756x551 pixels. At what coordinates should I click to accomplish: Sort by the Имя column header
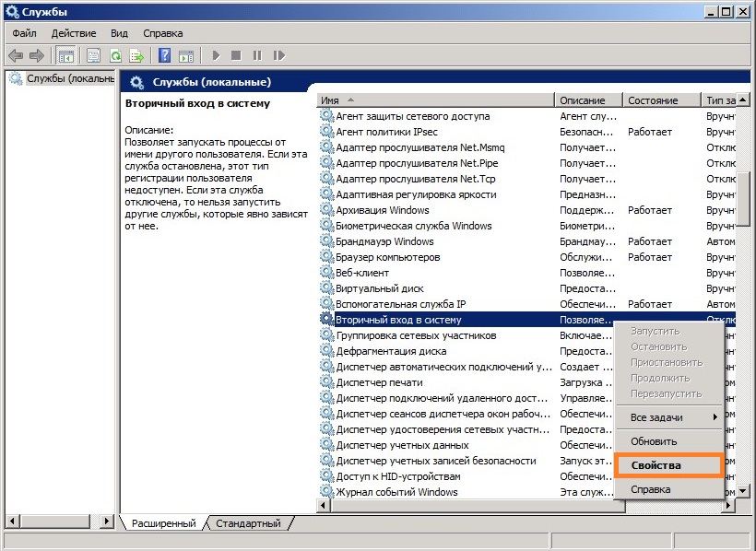click(x=435, y=100)
